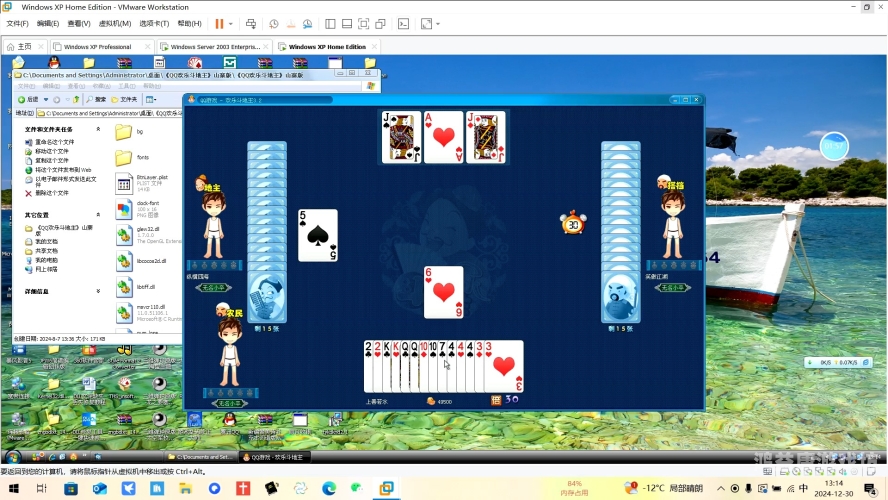The height and width of the screenshot is (500, 888).
Task: Expand the 详细信息 panel section
Action: pos(98,291)
